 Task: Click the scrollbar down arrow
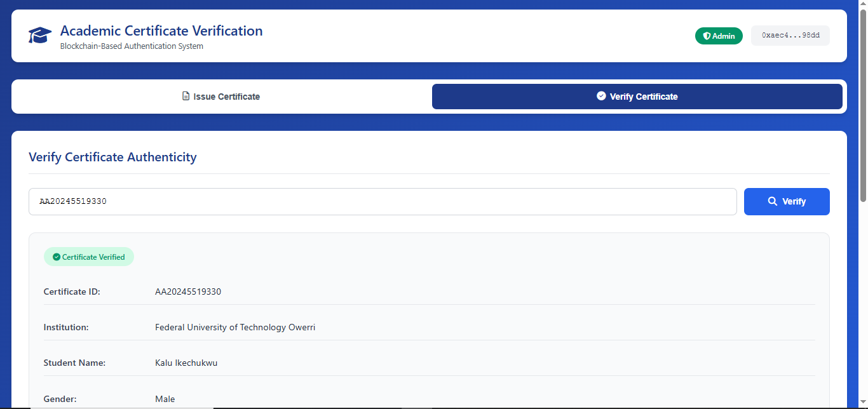pos(863,404)
